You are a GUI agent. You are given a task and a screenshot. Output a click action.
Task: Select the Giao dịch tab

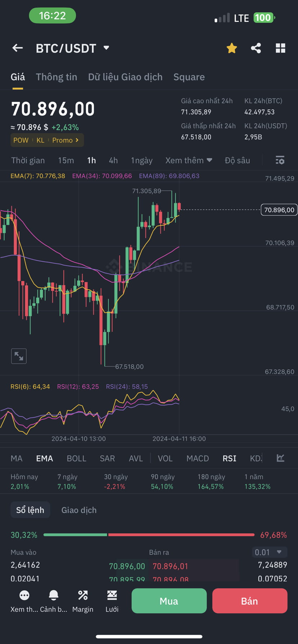(x=78, y=510)
